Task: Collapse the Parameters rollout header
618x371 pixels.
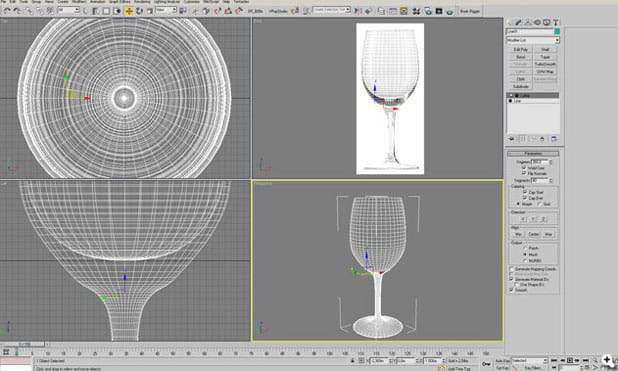Action: click(x=533, y=153)
